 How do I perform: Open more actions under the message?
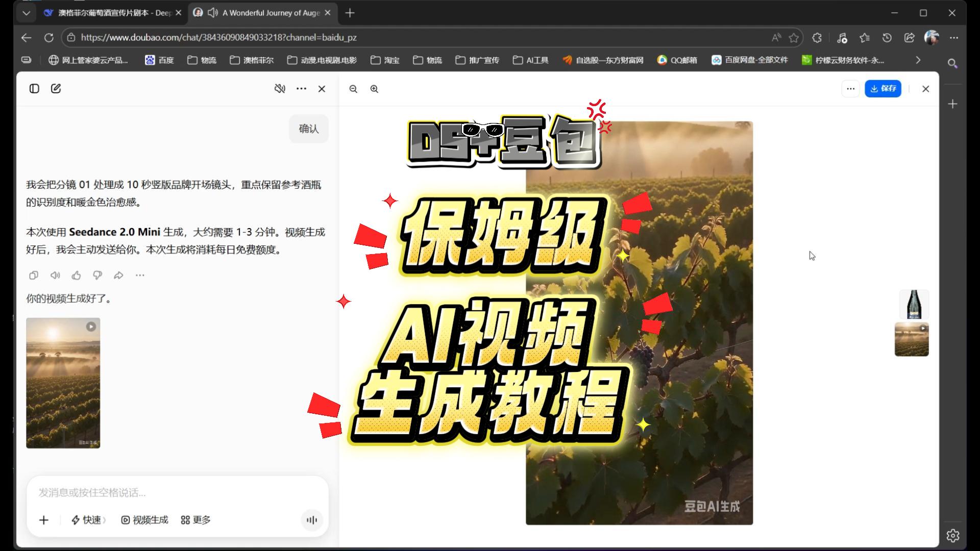click(140, 275)
